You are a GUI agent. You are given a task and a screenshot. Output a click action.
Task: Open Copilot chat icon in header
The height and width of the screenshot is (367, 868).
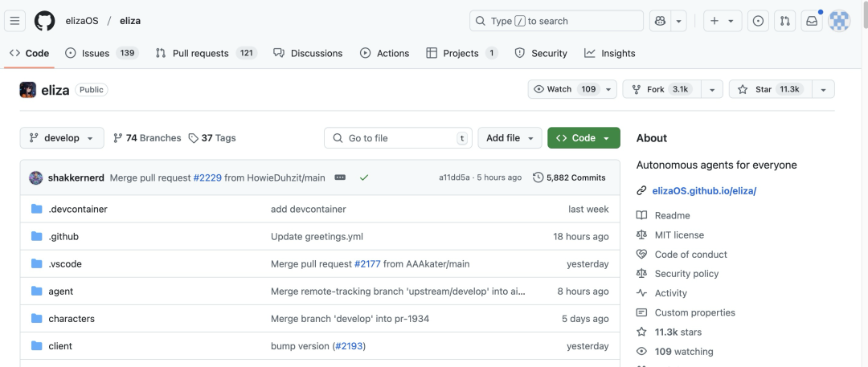coord(661,21)
